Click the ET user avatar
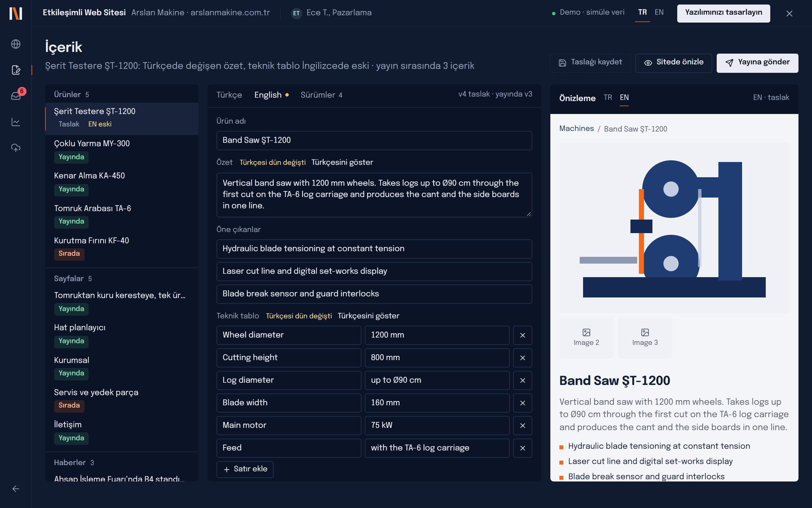The width and height of the screenshot is (812, 508). [x=296, y=13]
